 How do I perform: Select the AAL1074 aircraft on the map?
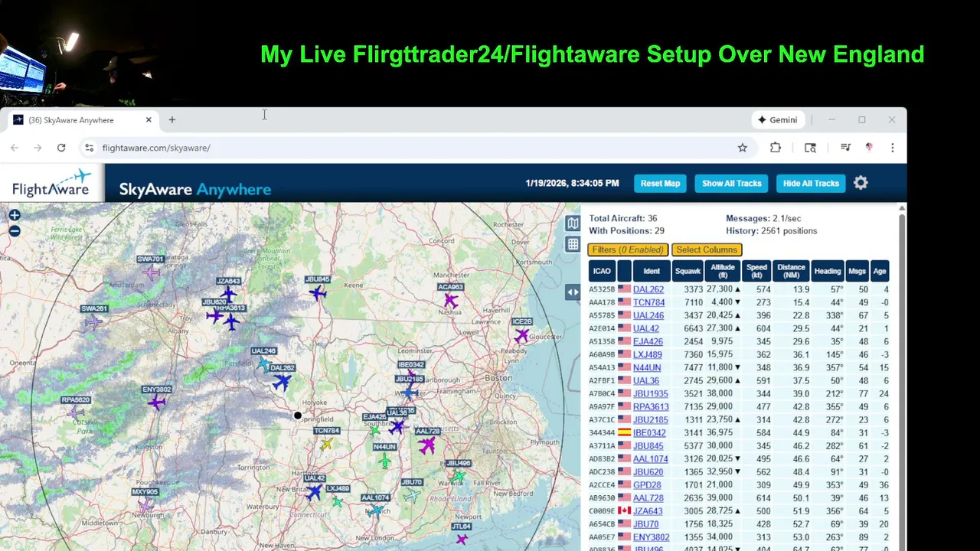pos(375,510)
